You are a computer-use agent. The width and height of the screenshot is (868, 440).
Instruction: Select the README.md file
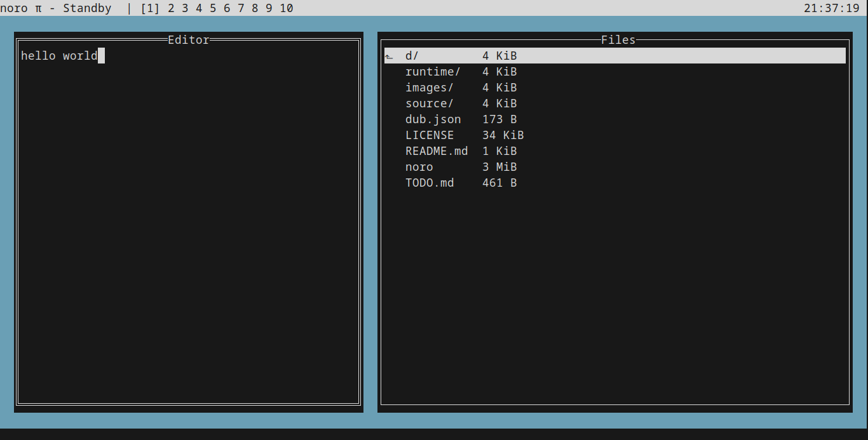pos(437,151)
